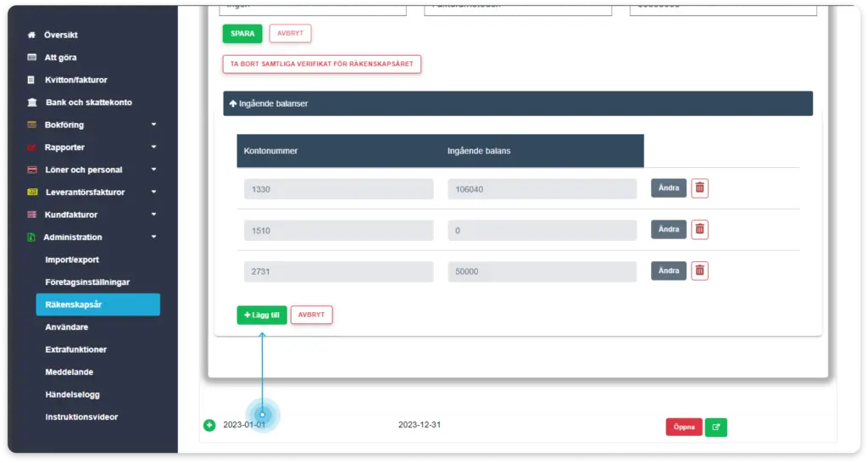Click the green SPARA button
The height and width of the screenshot is (463, 868).
[242, 34]
